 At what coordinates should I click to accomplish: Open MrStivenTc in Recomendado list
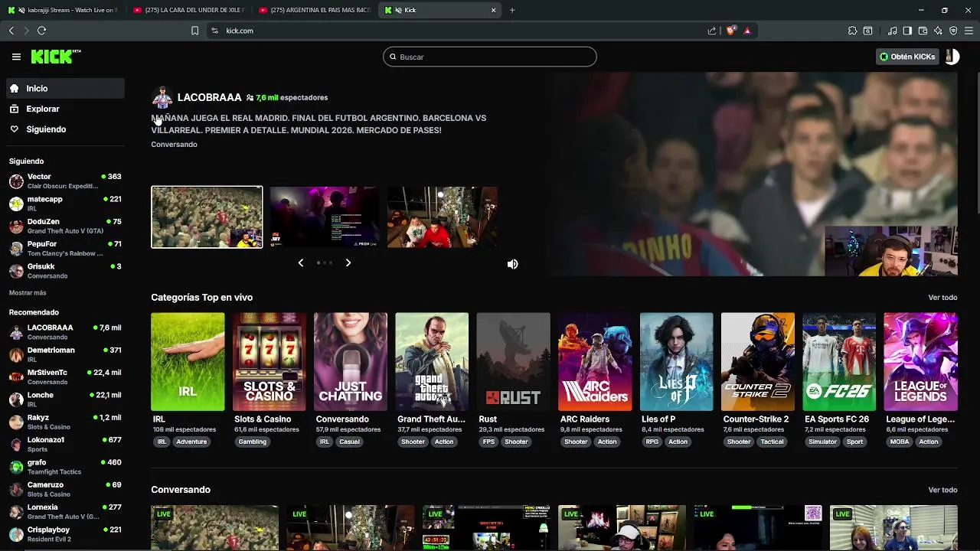pos(65,377)
